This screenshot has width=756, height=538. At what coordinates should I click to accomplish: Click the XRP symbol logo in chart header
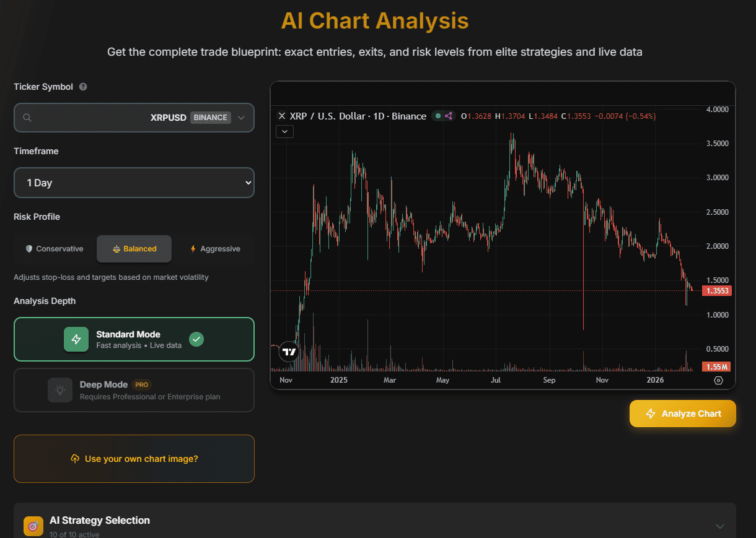[282, 116]
